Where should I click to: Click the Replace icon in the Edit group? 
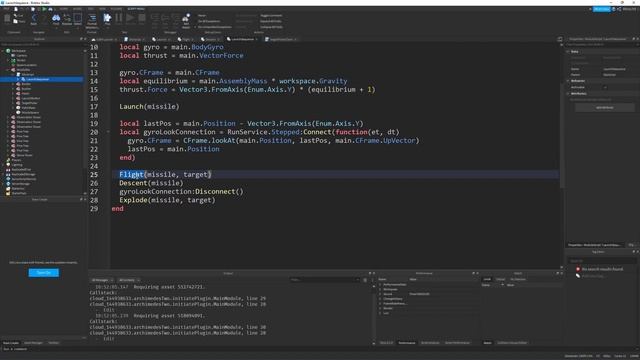(67, 18)
